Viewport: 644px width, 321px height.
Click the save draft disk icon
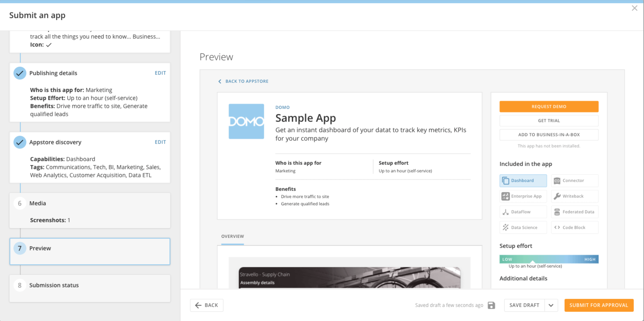(491, 305)
